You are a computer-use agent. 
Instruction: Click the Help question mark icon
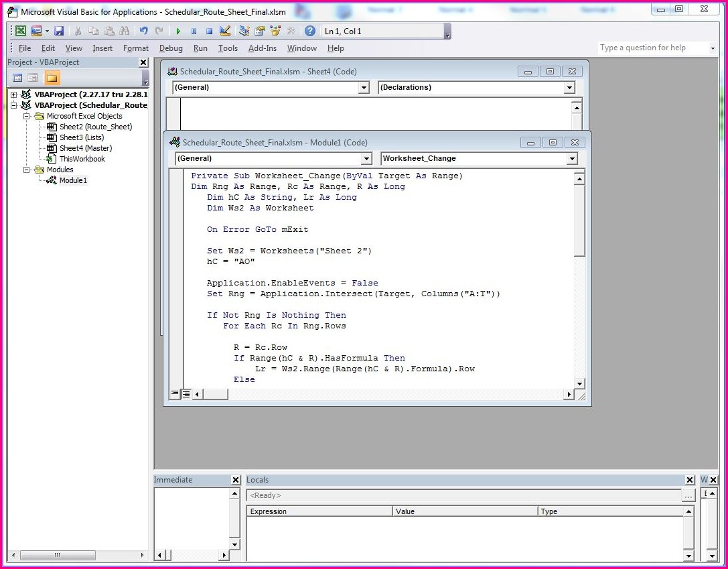[309, 30]
